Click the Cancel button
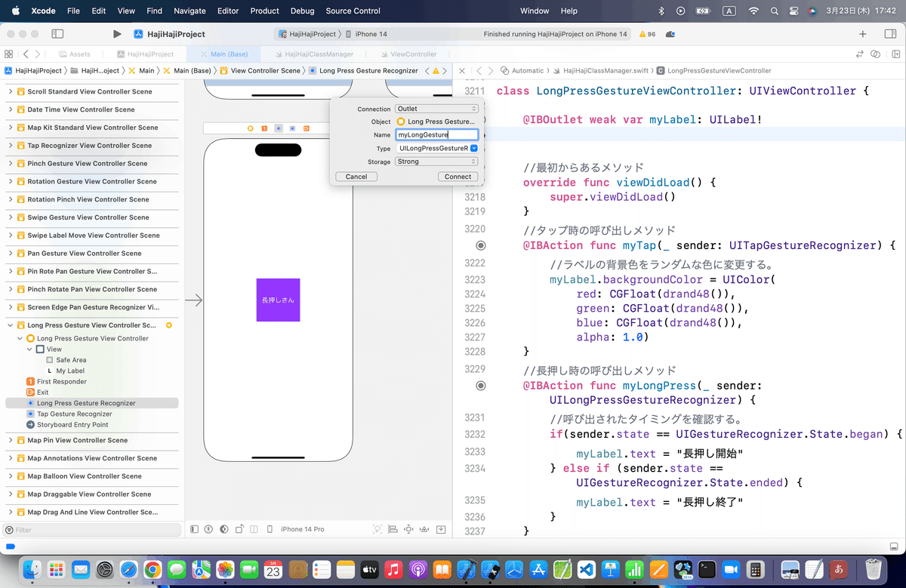 [x=356, y=177]
